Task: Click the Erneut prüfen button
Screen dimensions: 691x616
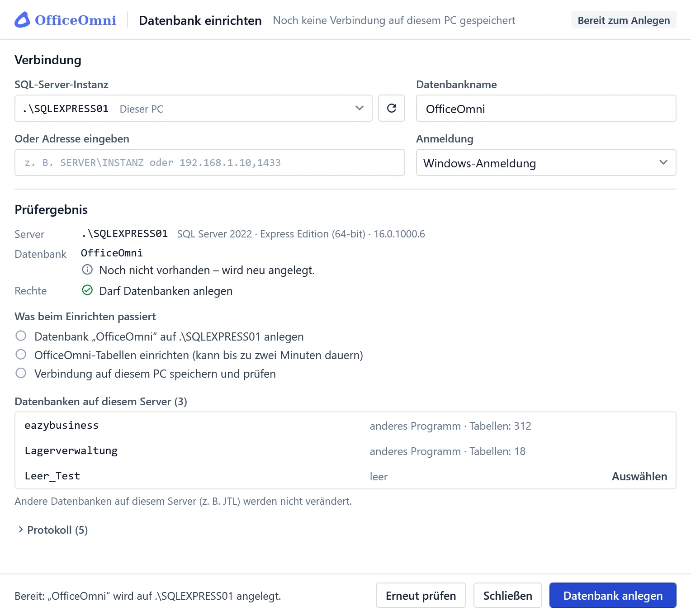Action: 421,595
